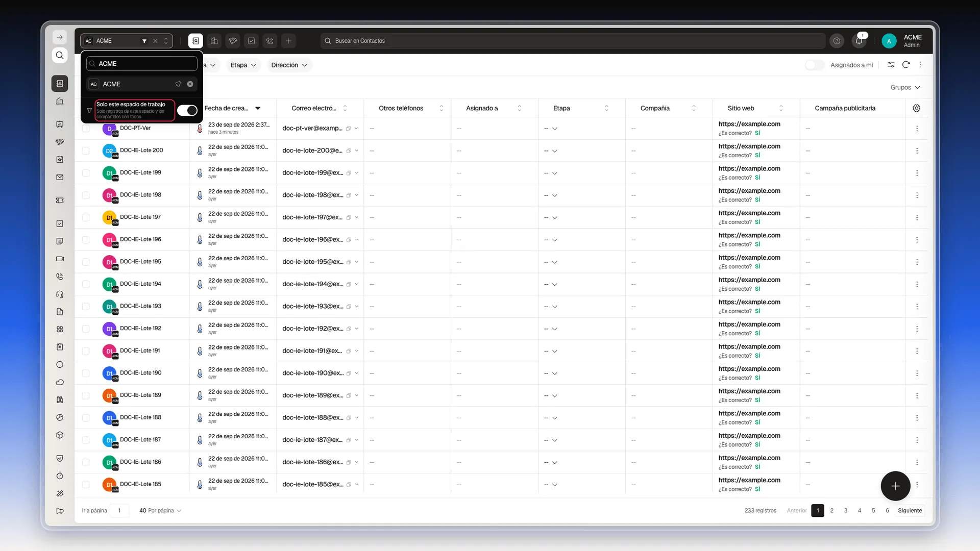The image size is (980, 551).
Task: Open the Dirección filter dropdown
Action: coord(289,65)
